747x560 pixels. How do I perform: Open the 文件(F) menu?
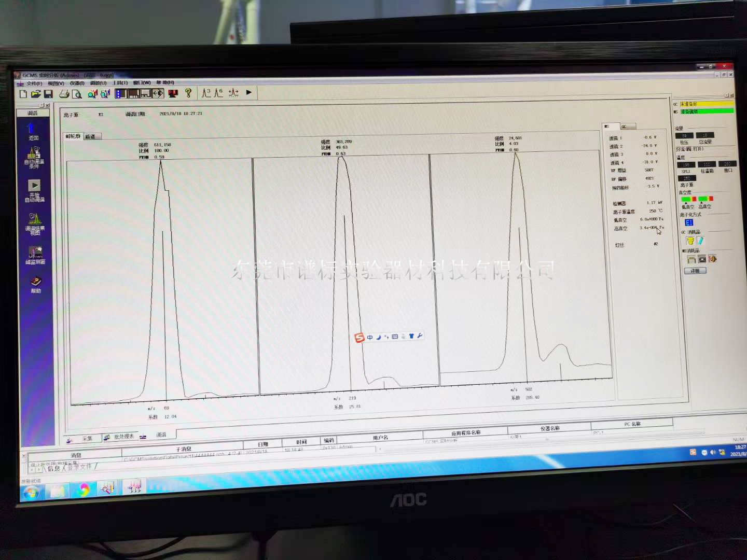click(34, 83)
